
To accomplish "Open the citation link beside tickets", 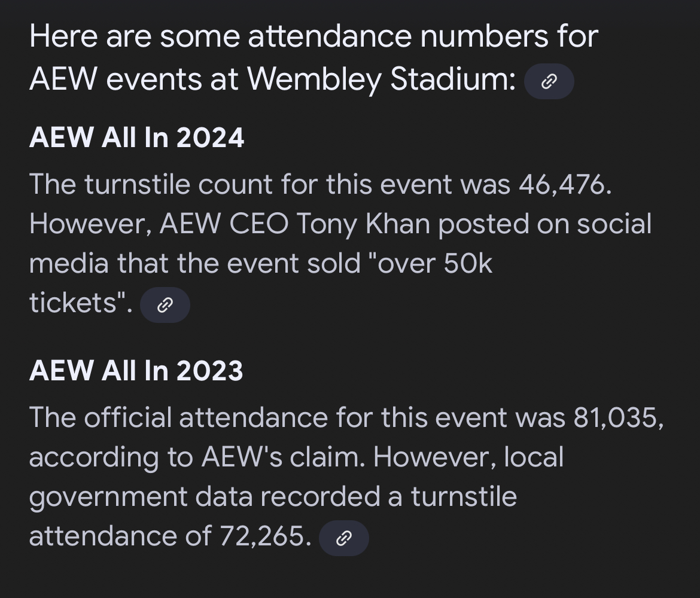I will tap(165, 305).
